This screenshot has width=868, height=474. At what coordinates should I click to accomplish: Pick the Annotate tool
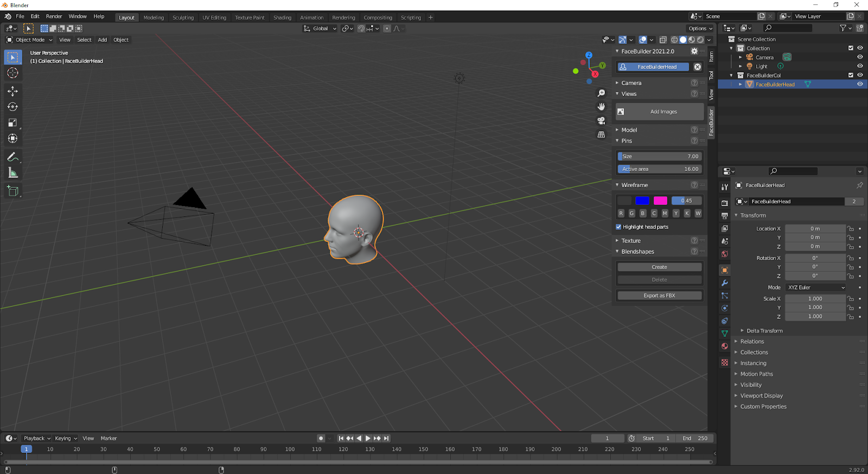(x=12, y=157)
